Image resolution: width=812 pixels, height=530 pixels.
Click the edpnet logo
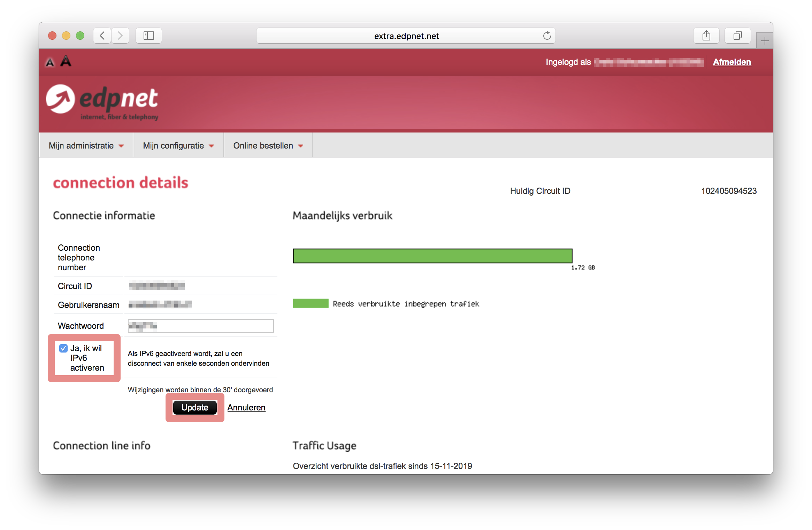tap(102, 102)
